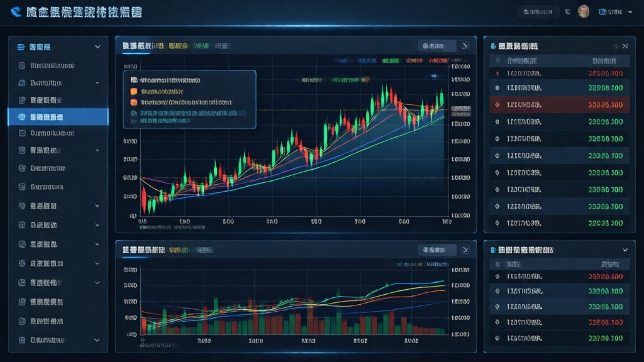Click the expand icon on the lower volume chart panel

tap(465, 250)
